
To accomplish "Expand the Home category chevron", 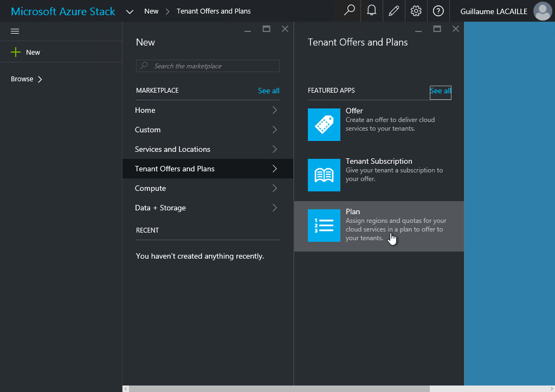I will coord(275,110).
